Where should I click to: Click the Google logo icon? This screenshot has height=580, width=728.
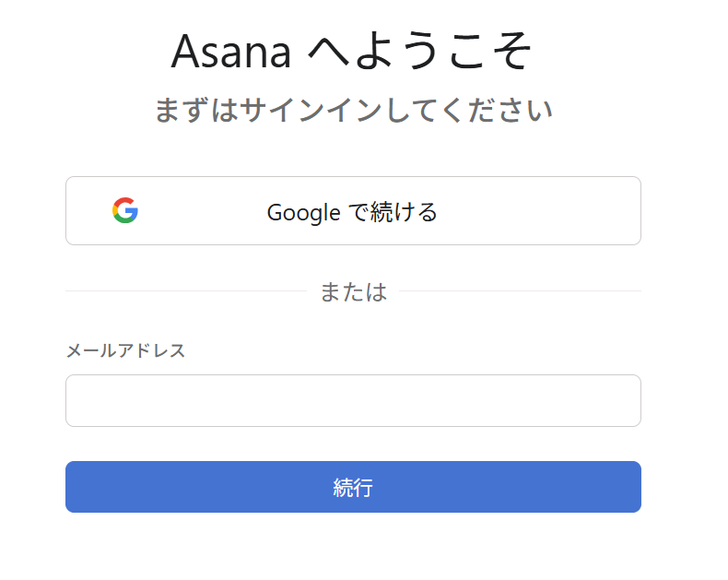(125, 211)
